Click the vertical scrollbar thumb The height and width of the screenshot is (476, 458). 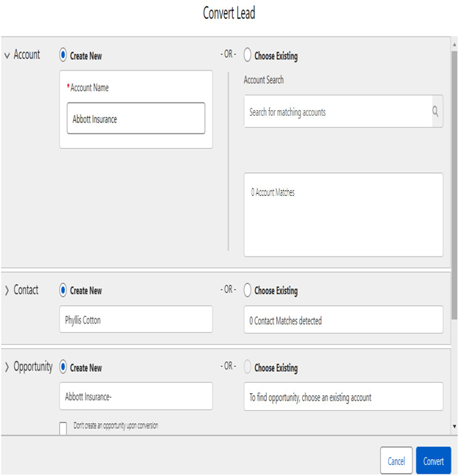coord(454,185)
